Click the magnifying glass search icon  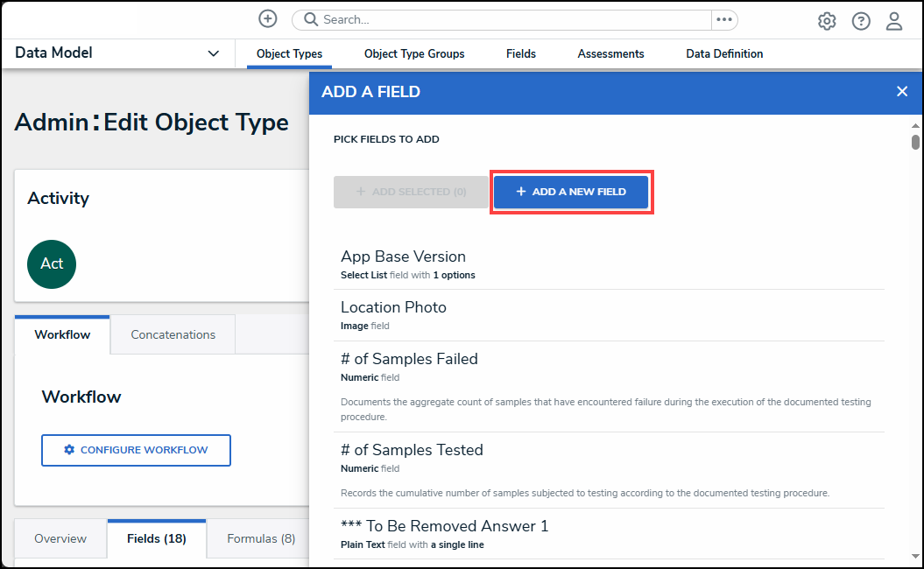(311, 19)
